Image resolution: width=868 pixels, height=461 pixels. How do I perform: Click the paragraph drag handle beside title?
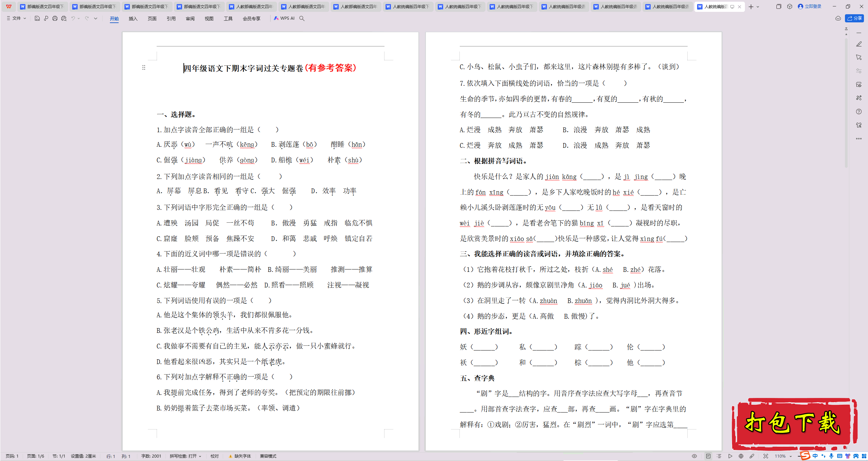click(x=144, y=67)
